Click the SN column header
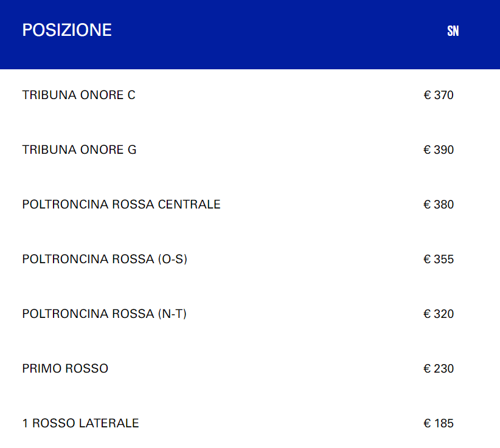This screenshot has width=500, height=448. (x=453, y=31)
